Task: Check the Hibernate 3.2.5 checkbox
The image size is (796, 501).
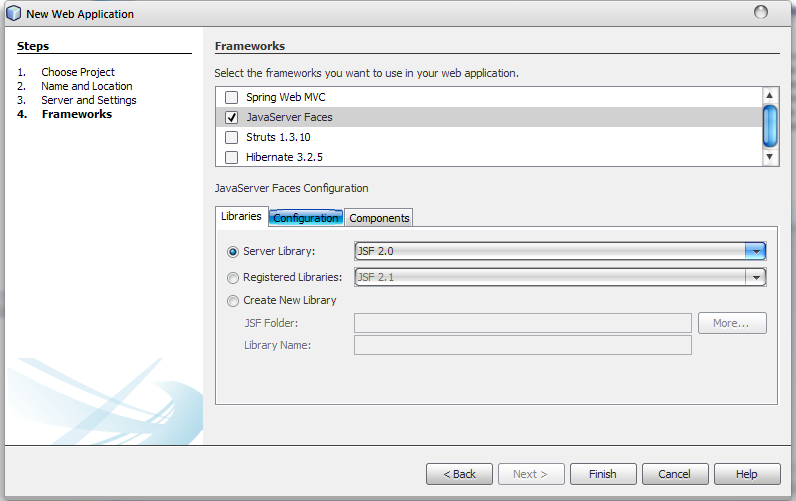Action: tap(231, 157)
